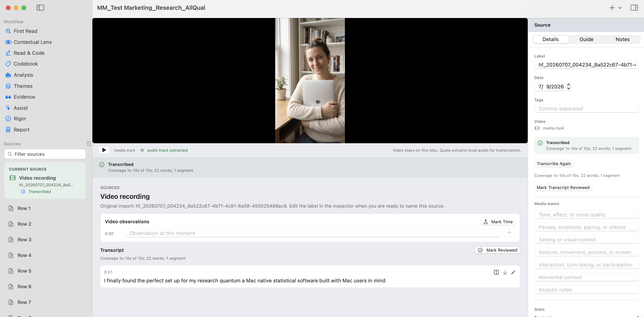This screenshot has height=317, width=644.
Task: Click Setting or visual context field
Action: pos(586,240)
